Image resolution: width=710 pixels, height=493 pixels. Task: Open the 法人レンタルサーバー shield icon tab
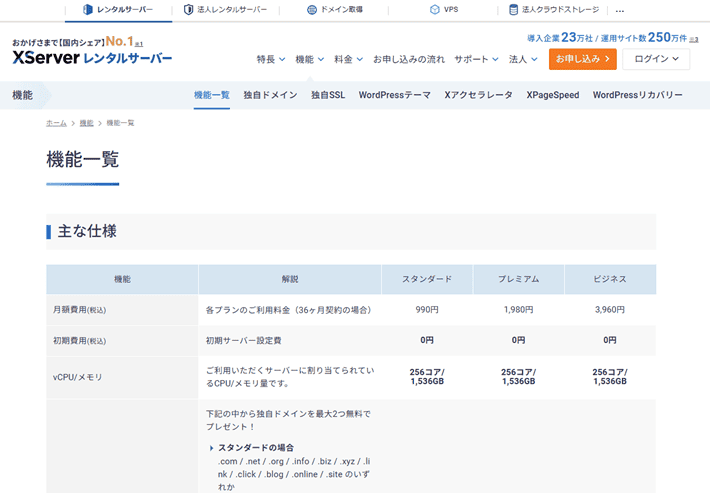(x=188, y=10)
